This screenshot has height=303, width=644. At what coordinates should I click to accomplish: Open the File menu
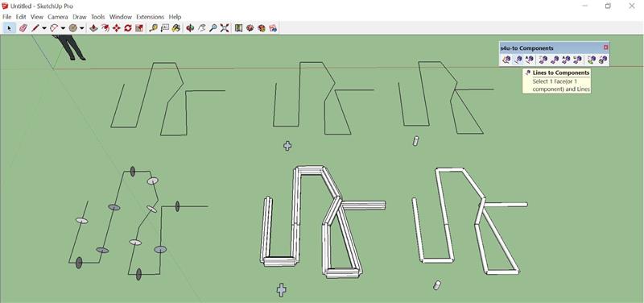[x=6, y=17]
